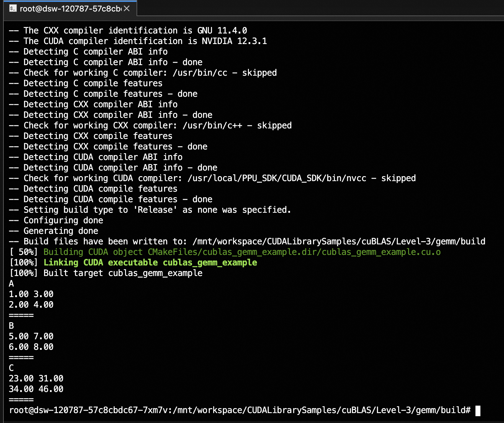Click the matrix row '2.00 4.00'
Screen dimensions: 504x423
31,305
